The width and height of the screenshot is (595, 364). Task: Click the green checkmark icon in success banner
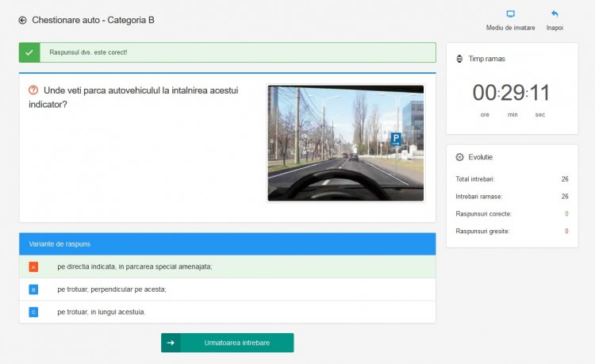(x=29, y=52)
